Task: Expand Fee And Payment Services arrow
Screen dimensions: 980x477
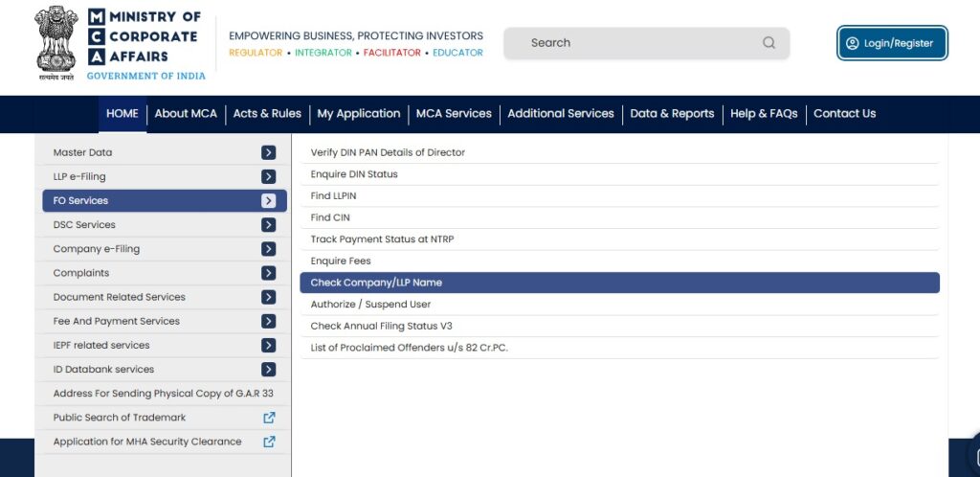Action: point(269,321)
